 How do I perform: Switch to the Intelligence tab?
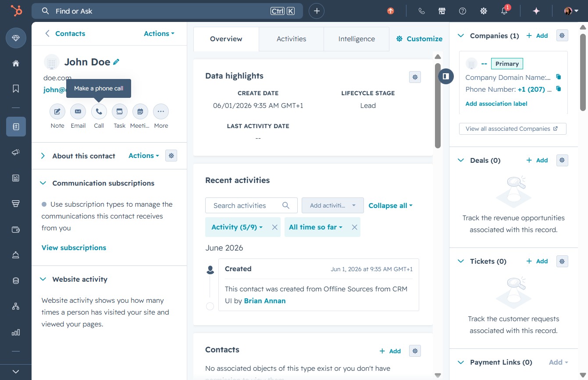click(x=356, y=39)
